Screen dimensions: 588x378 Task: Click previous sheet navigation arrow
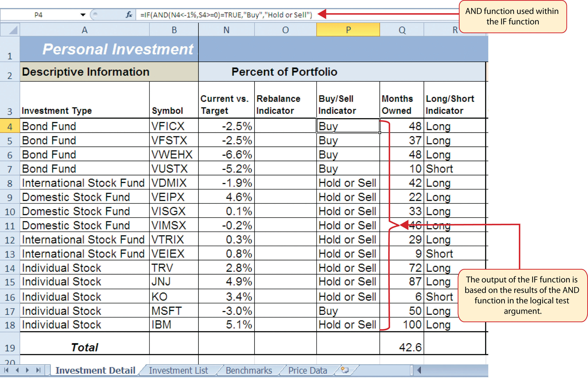(17, 370)
